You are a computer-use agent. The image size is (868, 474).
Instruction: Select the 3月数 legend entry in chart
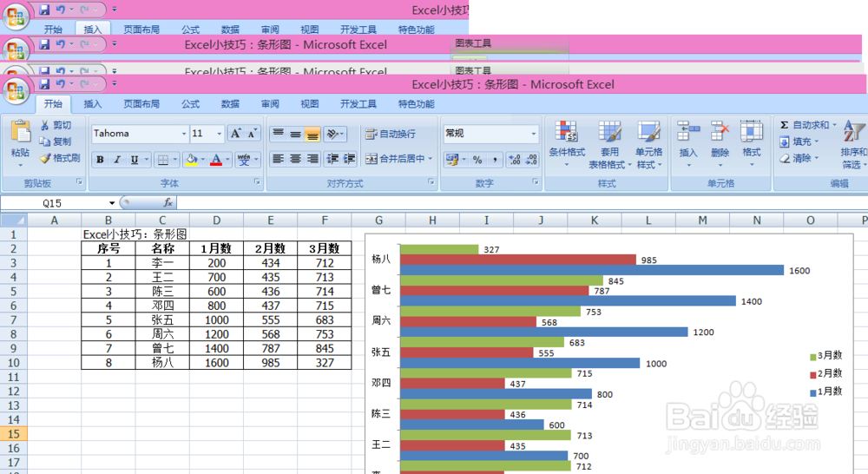pos(826,356)
